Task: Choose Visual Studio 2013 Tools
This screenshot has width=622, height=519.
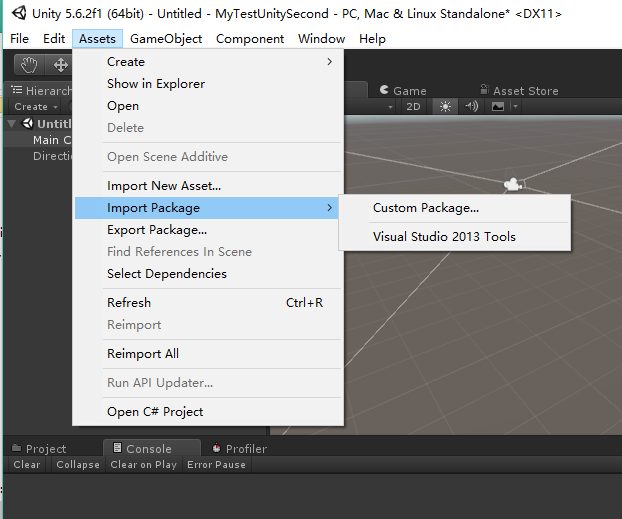Action: click(455, 237)
